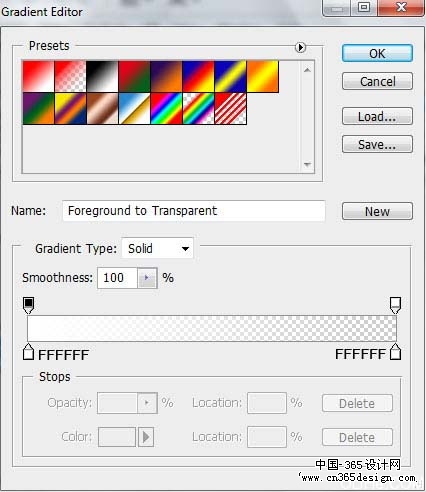
Task: Open the Smoothness percentage slider arrow
Action: 147,278
